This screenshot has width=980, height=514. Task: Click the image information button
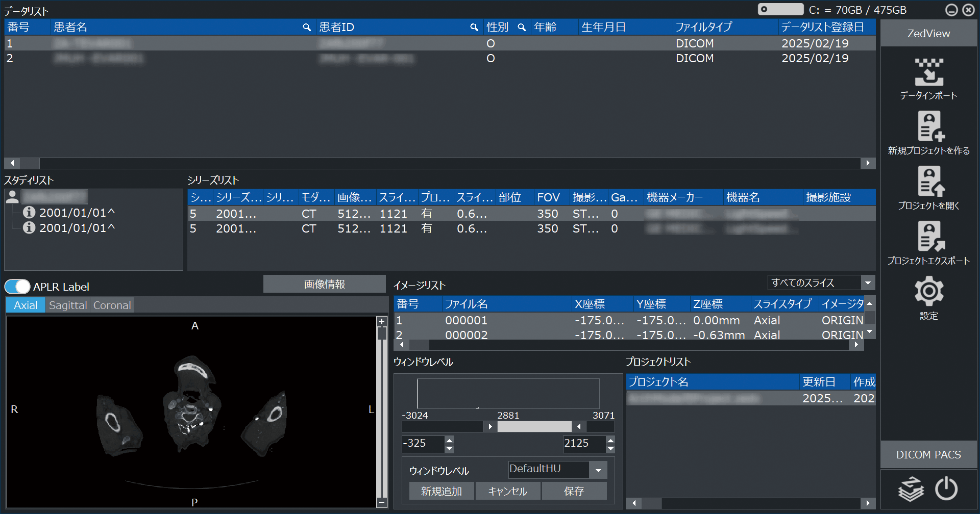point(324,284)
